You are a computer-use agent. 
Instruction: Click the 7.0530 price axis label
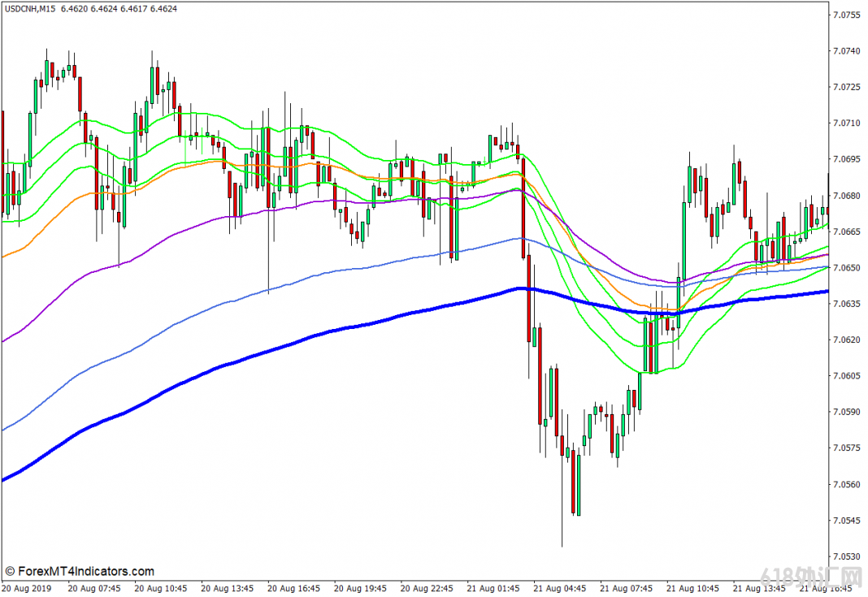click(x=846, y=556)
